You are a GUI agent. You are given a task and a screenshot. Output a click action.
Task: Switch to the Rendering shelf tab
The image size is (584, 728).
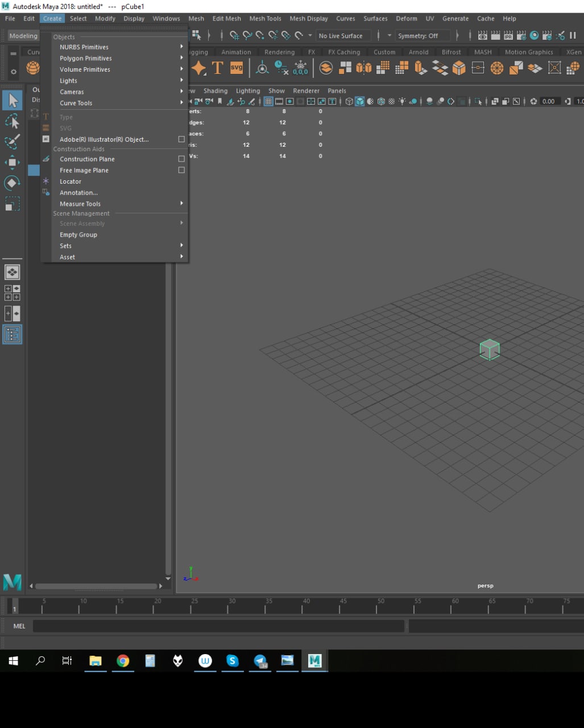[279, 52]
